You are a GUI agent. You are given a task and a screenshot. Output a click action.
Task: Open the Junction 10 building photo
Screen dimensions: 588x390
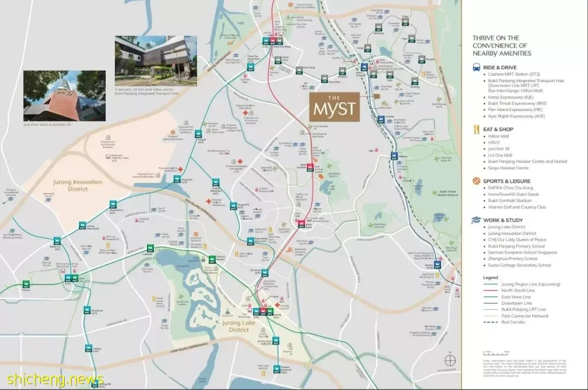[64, 96]
